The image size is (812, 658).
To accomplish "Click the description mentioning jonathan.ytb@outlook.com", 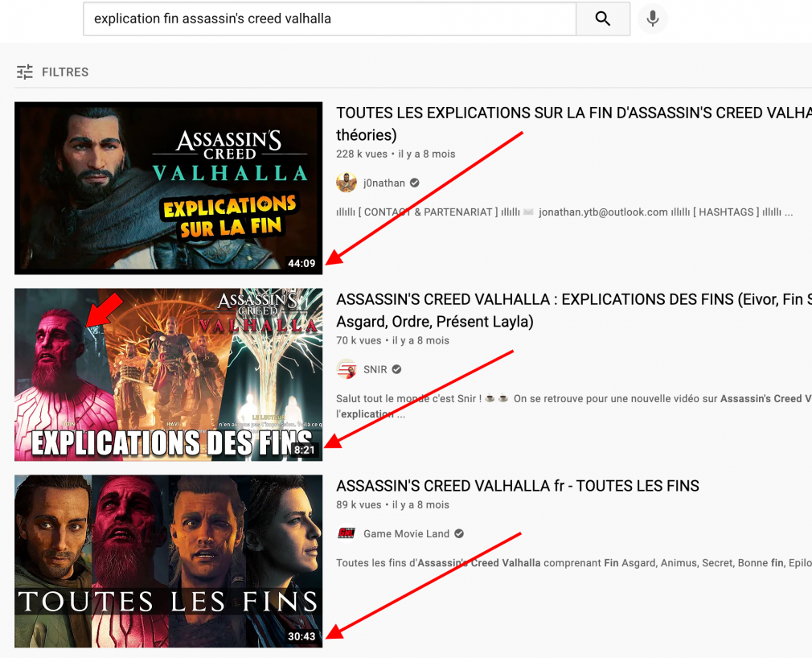I will (x=564, y=212).
